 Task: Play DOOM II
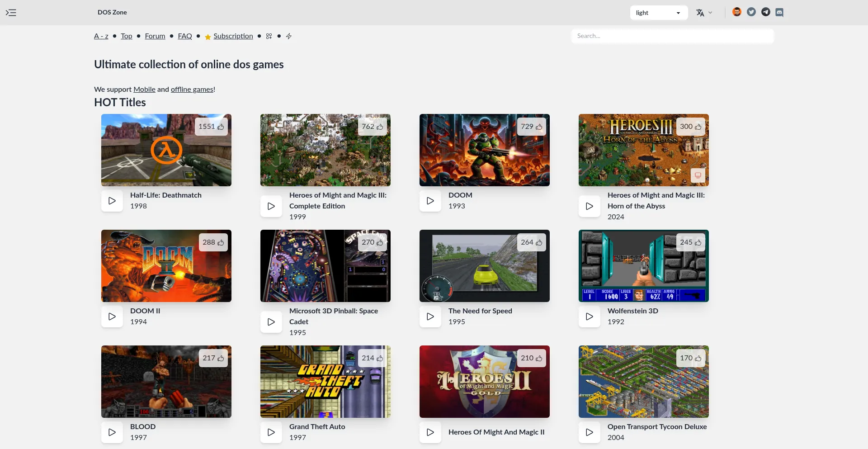point(112,317)
